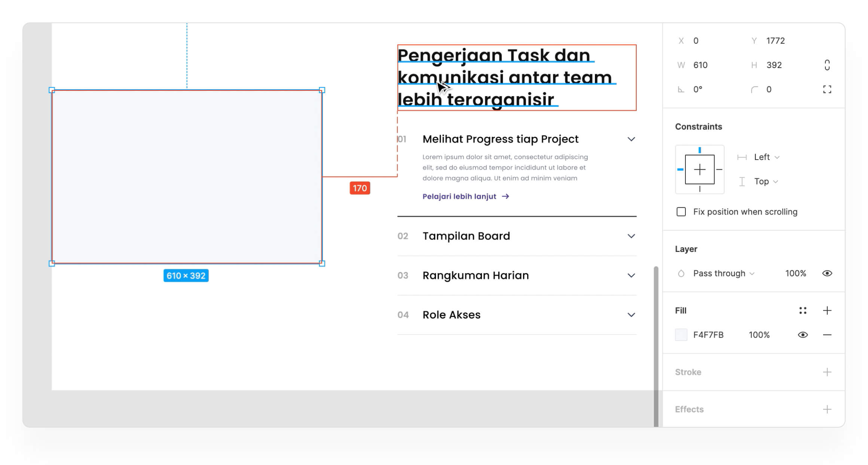
Task: Add an effect with plus icon
Action: pyautogui.click(x=827, y=409)
